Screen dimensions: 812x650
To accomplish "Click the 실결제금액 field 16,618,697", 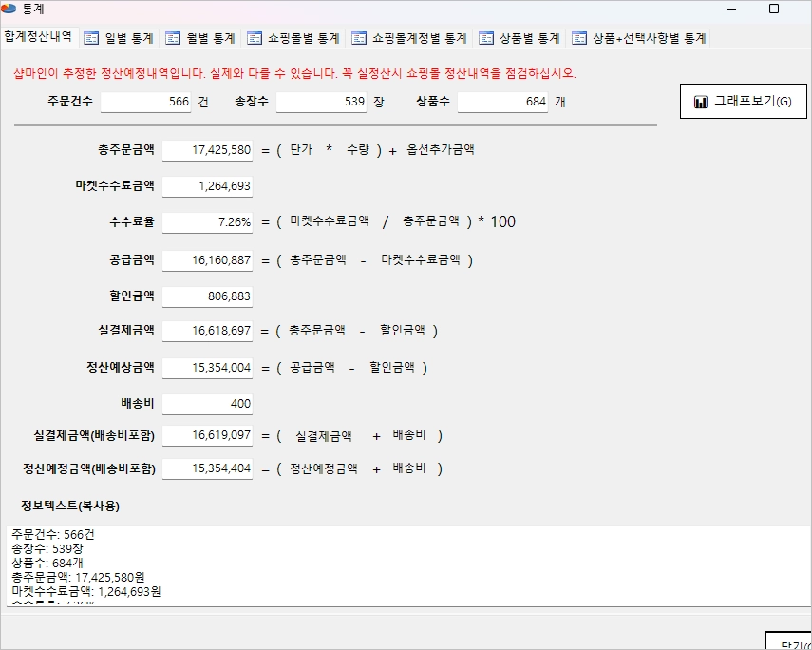I will click(x=208, y=331).
